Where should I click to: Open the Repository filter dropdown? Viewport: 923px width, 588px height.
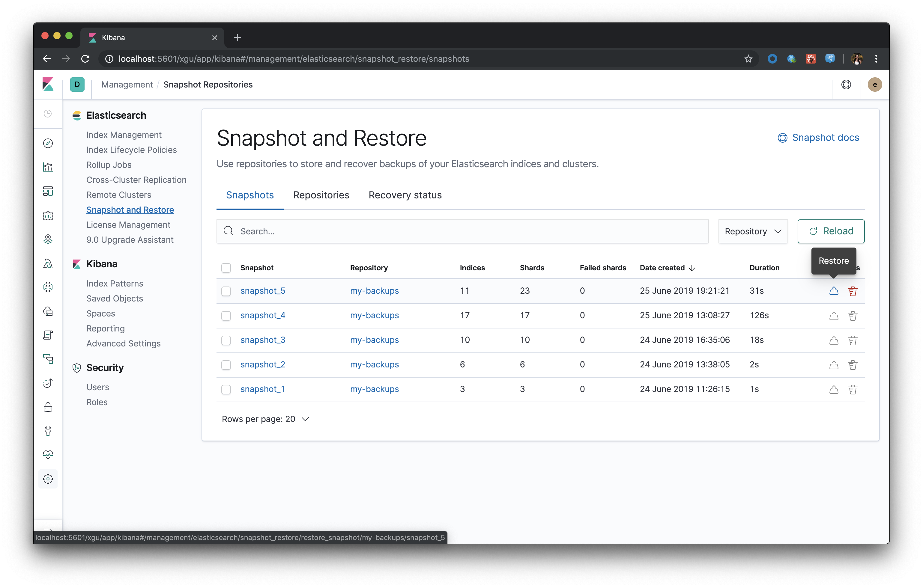click(x=752, y=231)
